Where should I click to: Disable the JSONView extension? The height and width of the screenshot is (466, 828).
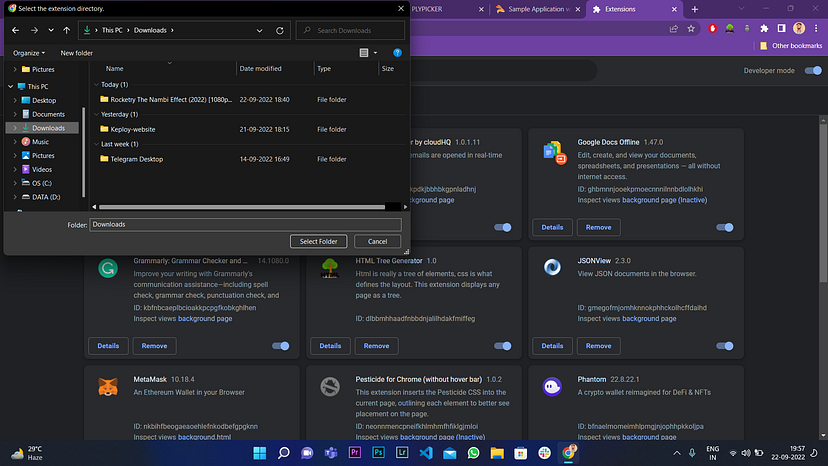724,346
